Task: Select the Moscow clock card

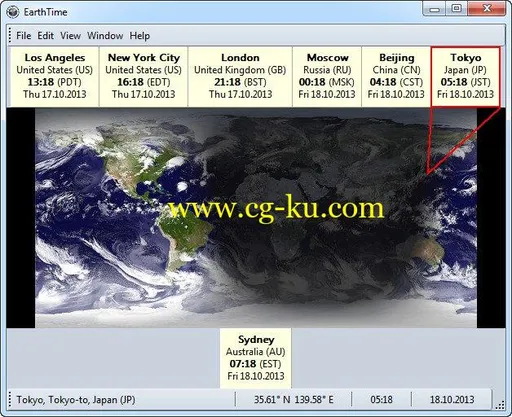Action: [x=327, y=77]
